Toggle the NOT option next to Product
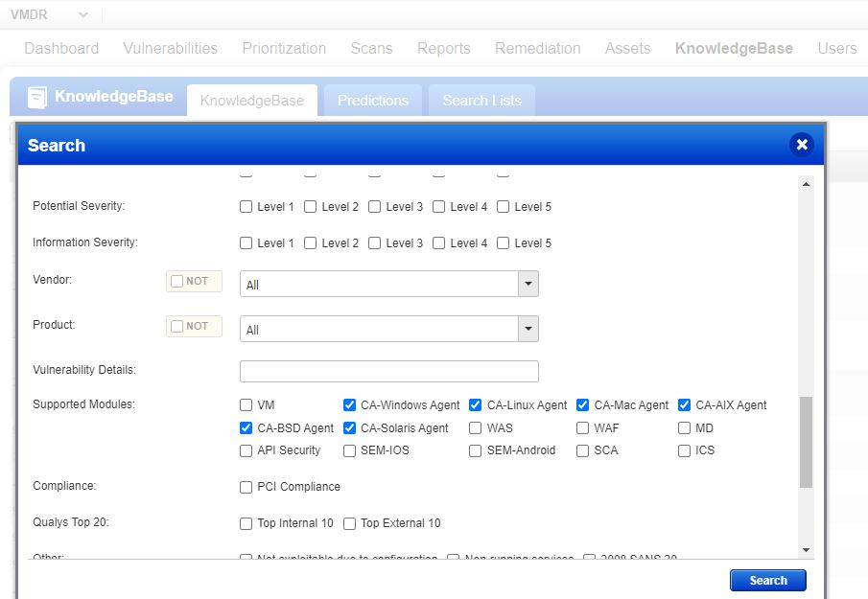 click(x=178, y=326)
